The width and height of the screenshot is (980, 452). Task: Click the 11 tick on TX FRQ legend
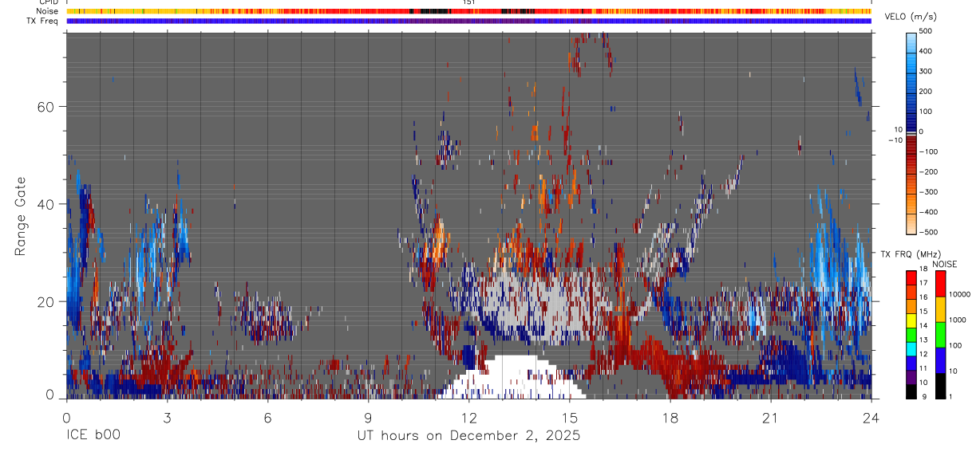[924, 369]
